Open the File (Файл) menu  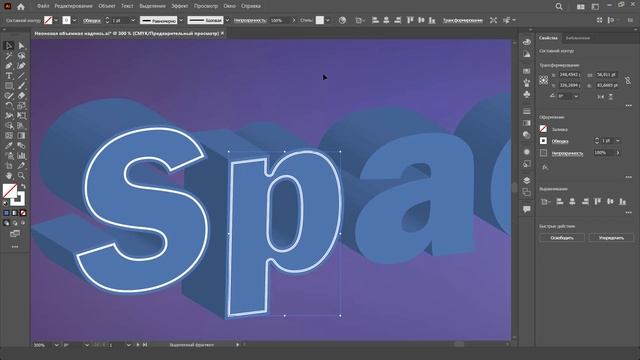click(x=43, y=6)
